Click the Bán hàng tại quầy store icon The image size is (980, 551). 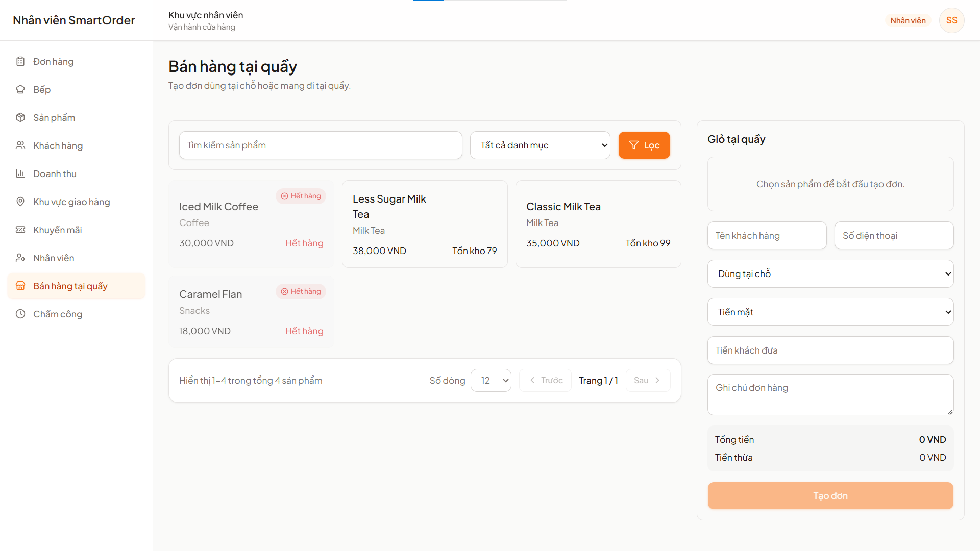tap(20, 286)
